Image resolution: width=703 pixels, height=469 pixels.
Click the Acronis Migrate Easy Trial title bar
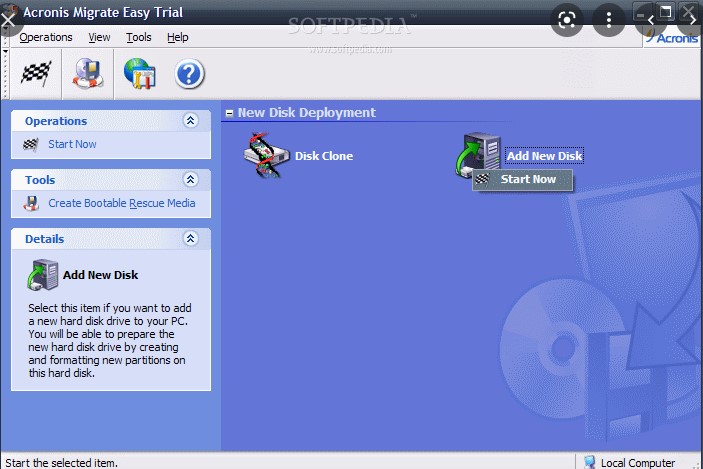[x=103, y=12]
